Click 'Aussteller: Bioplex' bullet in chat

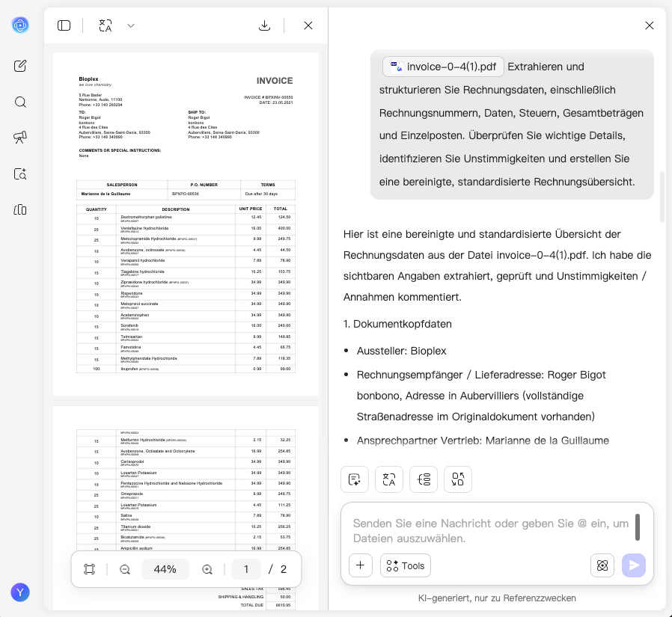[x=401, y=351]
